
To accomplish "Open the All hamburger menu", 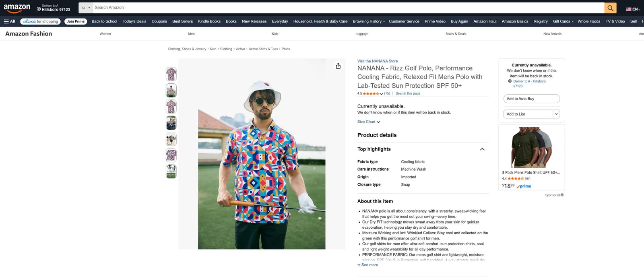I will [10, 21].
